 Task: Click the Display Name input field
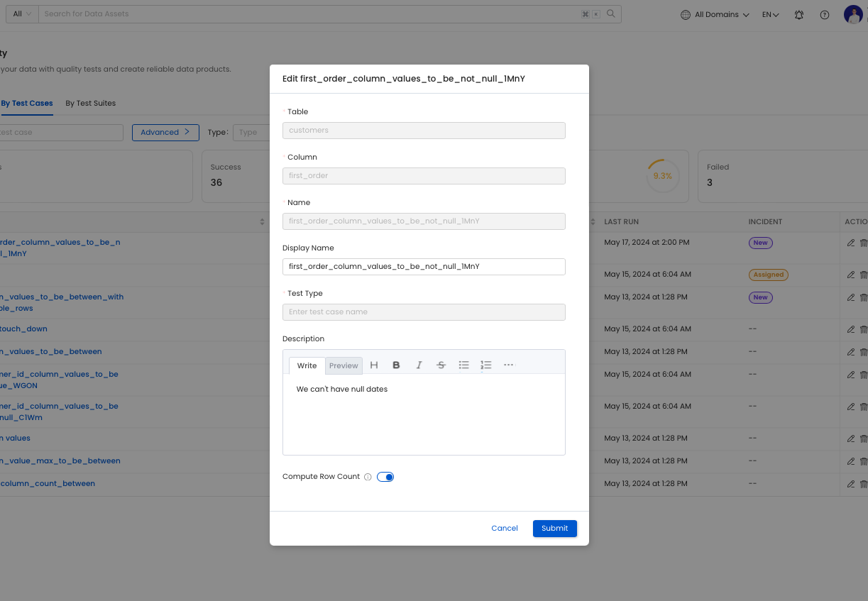click(424, 267)
